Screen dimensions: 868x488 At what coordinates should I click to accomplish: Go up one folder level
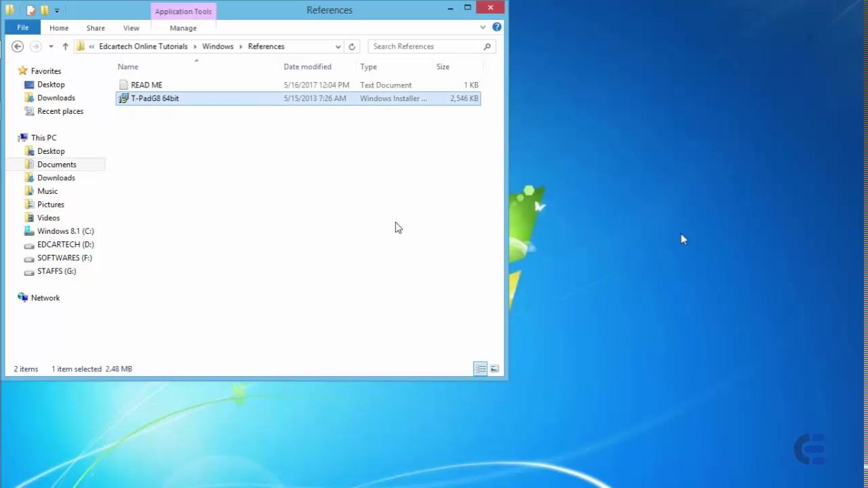point(65,47)
